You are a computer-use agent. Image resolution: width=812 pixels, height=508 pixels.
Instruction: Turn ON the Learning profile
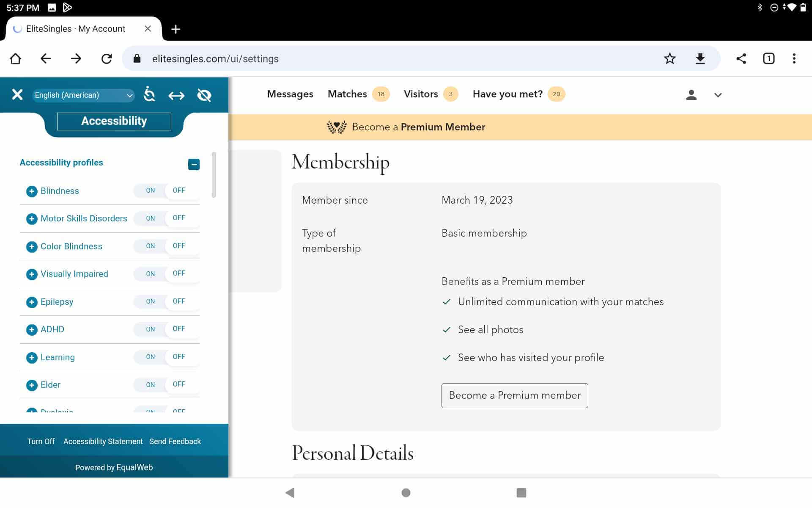[x=150, y=357]
